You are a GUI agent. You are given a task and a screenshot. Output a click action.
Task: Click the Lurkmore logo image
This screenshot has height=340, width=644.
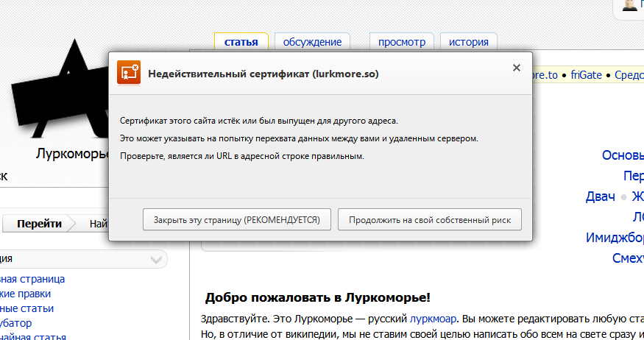[60, 88]
